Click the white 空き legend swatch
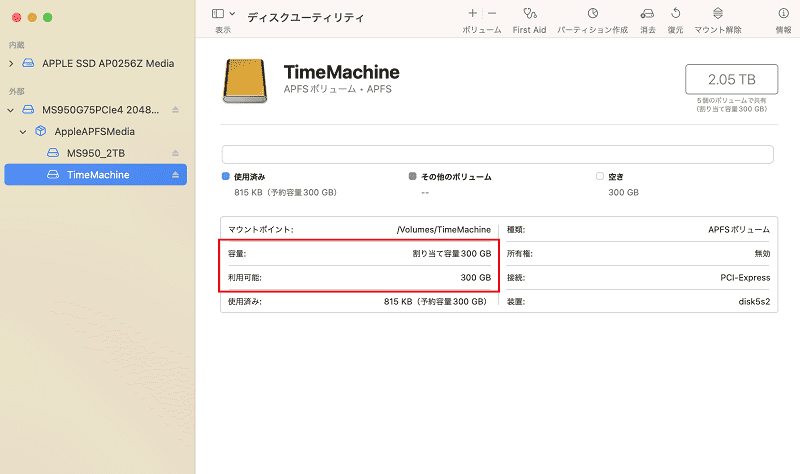 (599, 177)
